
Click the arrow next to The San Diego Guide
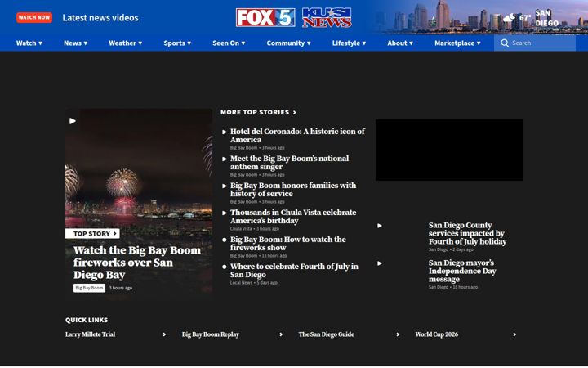coord(398,334)
